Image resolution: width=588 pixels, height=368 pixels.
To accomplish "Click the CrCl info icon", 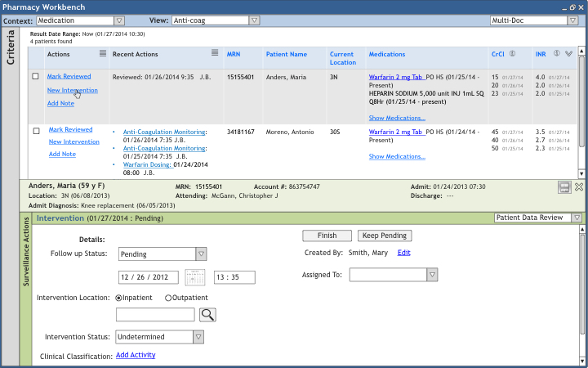I will point(512,54).
